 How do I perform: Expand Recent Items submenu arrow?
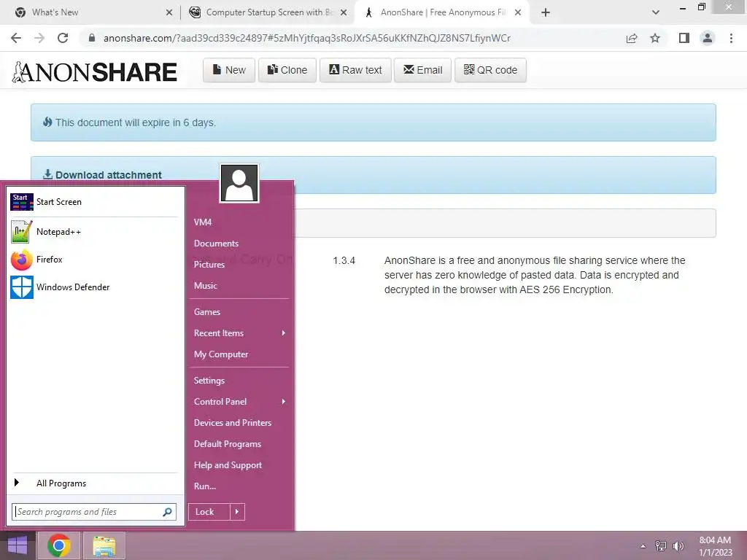point(284,332)
